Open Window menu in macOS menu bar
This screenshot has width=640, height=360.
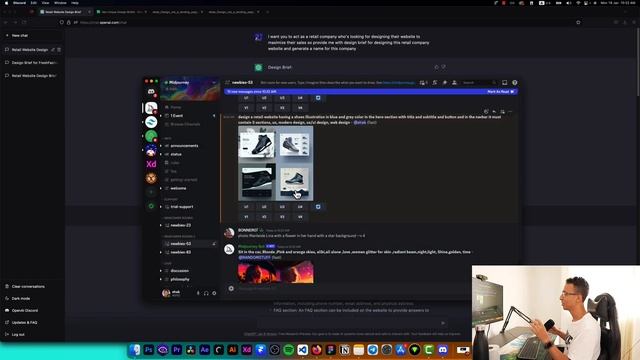(x=60, y=3)
